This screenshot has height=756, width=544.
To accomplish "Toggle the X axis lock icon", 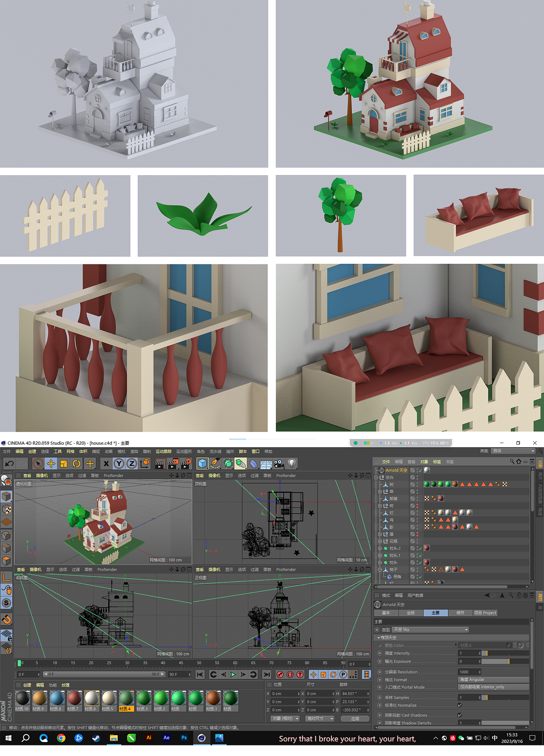I will click(106, 463).
